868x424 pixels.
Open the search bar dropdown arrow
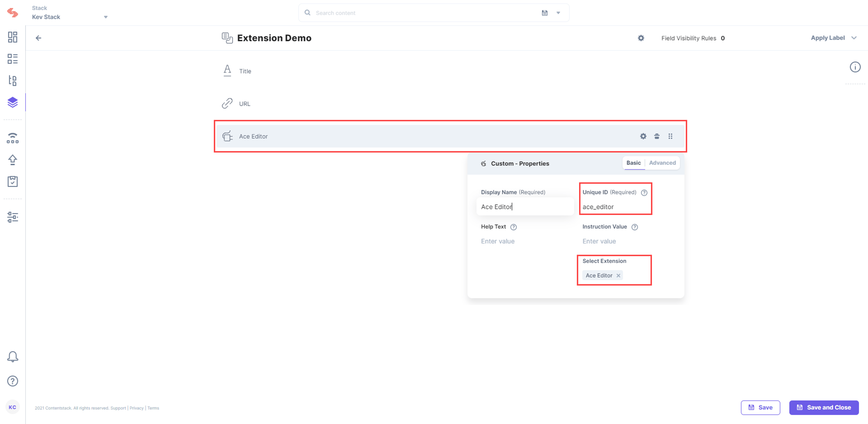click(x=558, y=13)
